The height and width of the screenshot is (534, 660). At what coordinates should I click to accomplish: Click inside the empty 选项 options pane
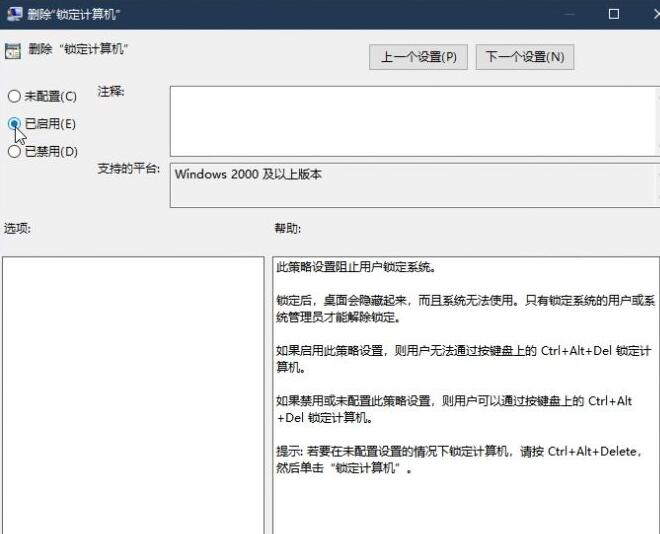133,395
